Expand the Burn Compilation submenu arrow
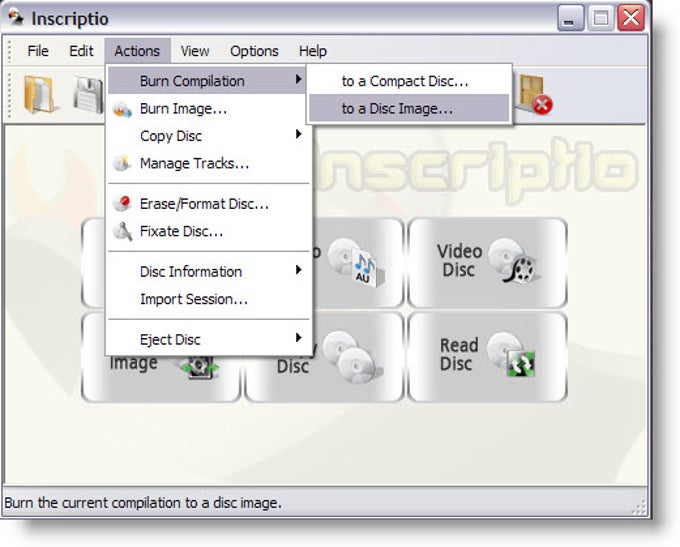The width and height of the screenshot is (680, 547). (298, 79)
